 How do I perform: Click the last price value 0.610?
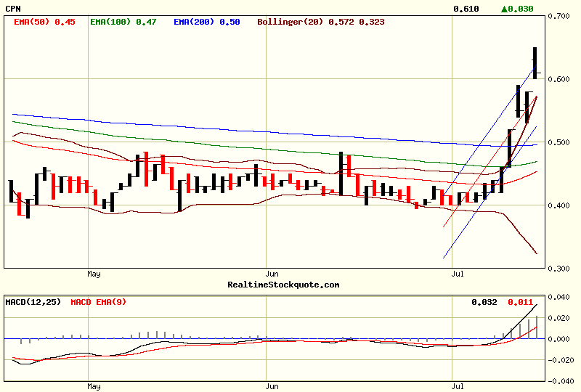(x=466, y=9)
